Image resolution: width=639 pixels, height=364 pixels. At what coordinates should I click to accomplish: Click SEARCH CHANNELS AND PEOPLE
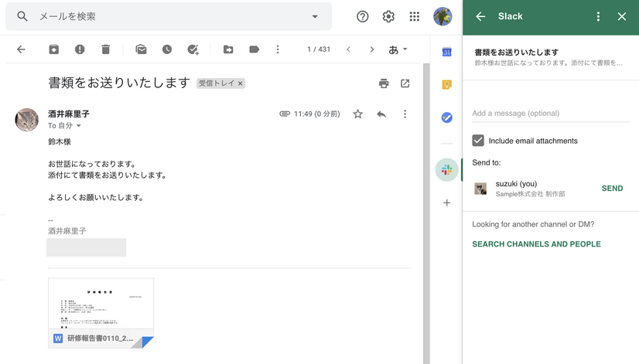[536, 244]
